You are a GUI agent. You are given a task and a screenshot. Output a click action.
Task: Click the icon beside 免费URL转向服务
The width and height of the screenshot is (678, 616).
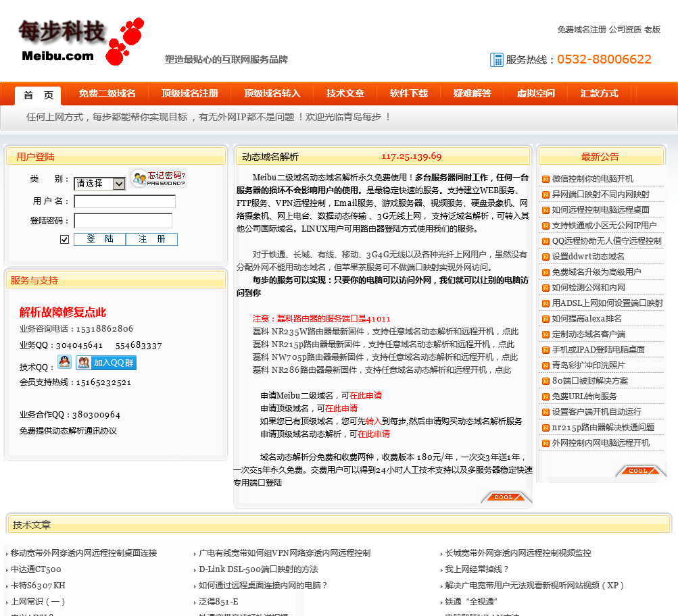(x=546, y=397)
